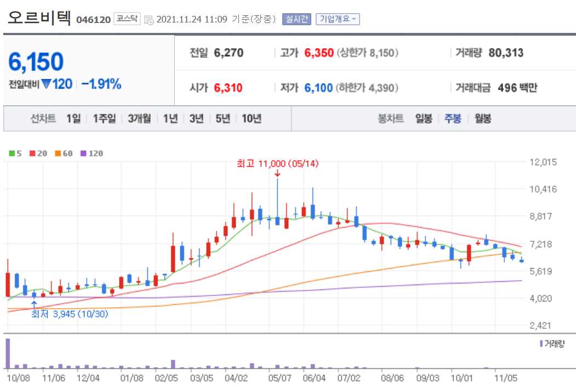Image resolution: width=576 pixels, height=392 pixels.
Task: Select the 봉차트 candle chart type
Action: click(x=390, y=118)
